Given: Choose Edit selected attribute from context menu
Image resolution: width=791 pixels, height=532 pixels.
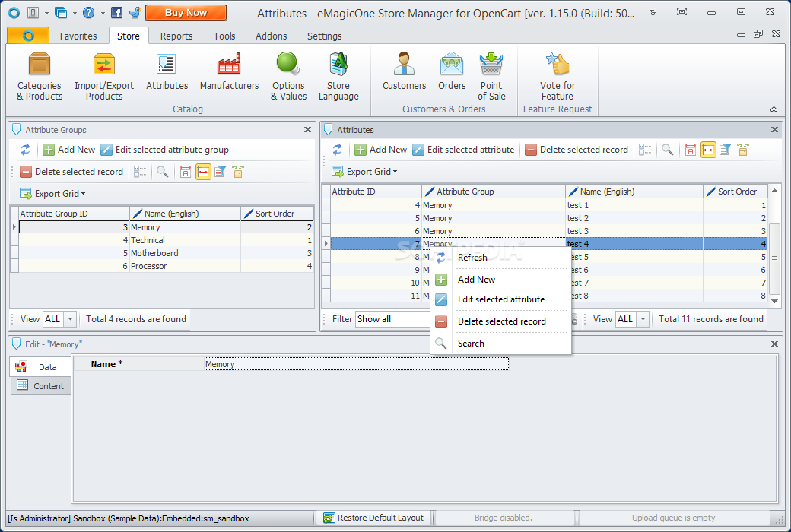Looking at the screenshot, I should pos(501,299).
